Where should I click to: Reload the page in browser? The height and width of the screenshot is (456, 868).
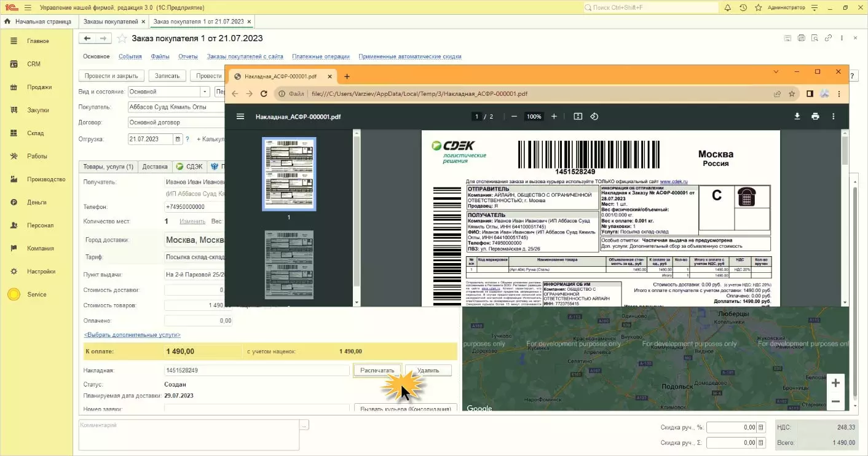[264, 94]
